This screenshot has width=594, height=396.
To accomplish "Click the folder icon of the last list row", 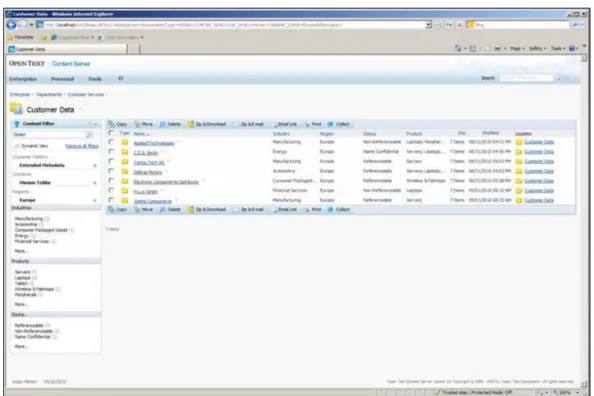I will coord(125,200).
